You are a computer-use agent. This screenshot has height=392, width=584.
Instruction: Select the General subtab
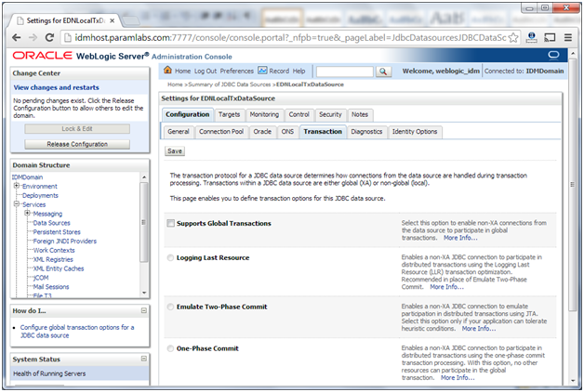click(x=179, y=132)
